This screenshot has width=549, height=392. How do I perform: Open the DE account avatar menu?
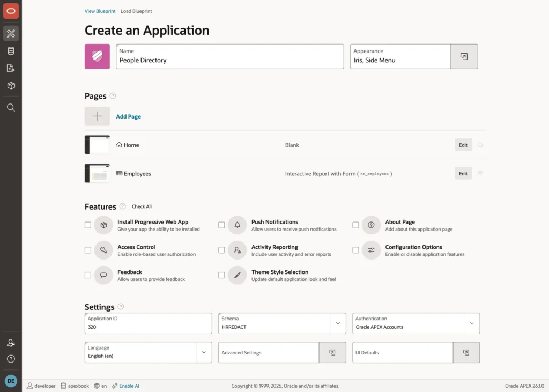pos(11,381)
